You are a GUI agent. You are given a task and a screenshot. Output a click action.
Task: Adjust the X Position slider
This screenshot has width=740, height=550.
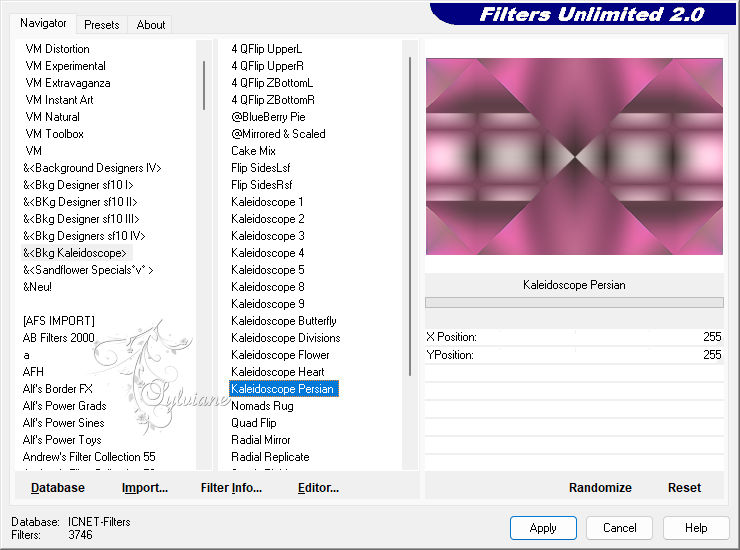coord(574,337)
